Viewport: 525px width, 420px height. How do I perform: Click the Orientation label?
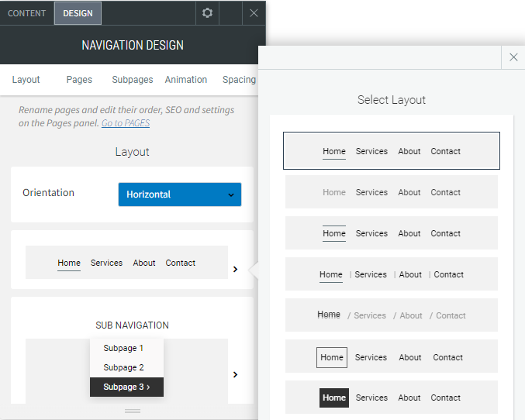click(48, 193)
